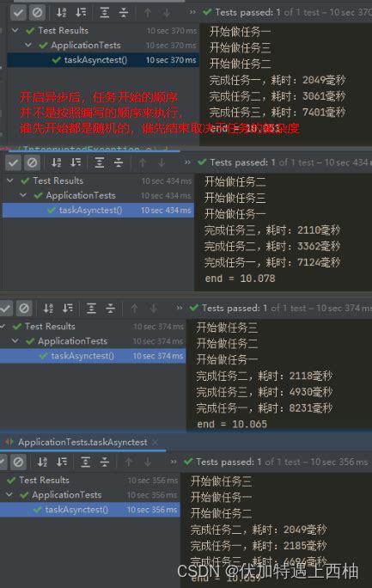Image resolution: width=372 pixels, height=588 pixels.
Task: Sort by duration icon in first toolbar
Action: tap(81, 13)
